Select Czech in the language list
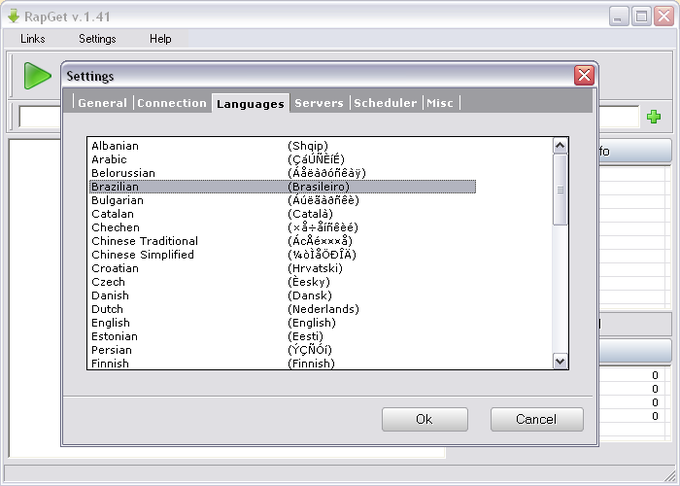 pyautogui.click(x=282, y=282)
